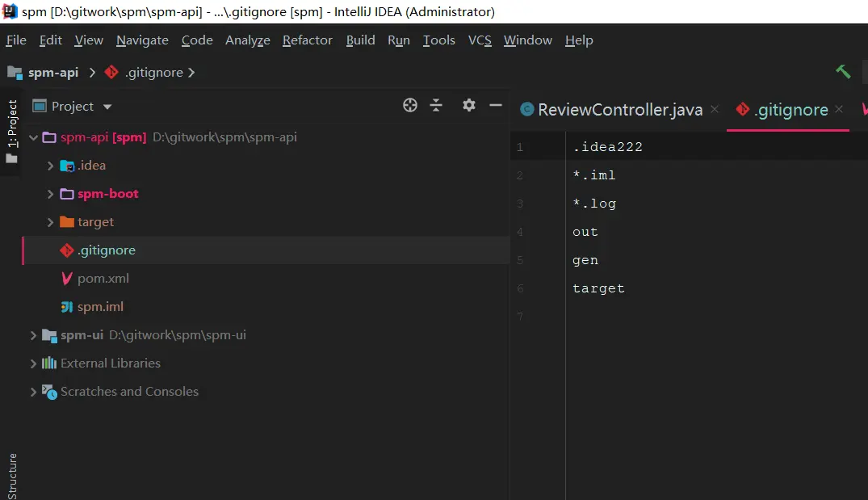The height and width of the screenshot is (500, 868).
Task: Click the .gitignore icon in breadcrumb bar
Action: pyautogui.click(x=111, y=72)
